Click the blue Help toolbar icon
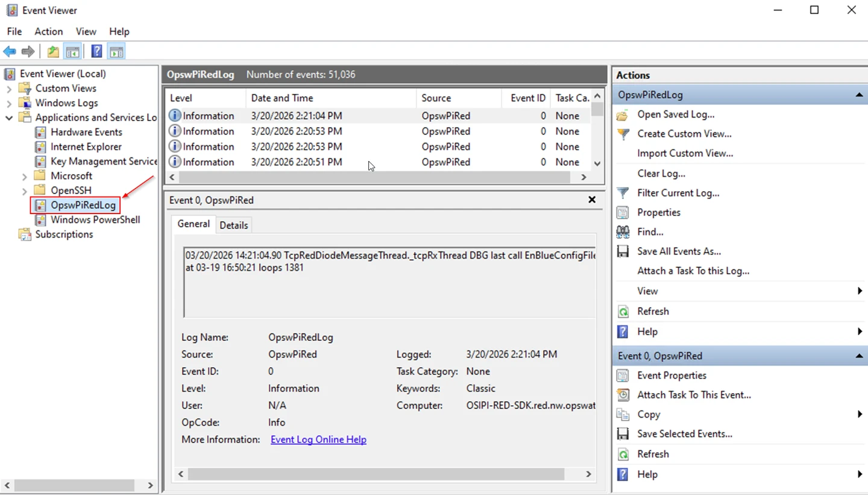Viewport: 868px width, 495px height. pos(96,52)
